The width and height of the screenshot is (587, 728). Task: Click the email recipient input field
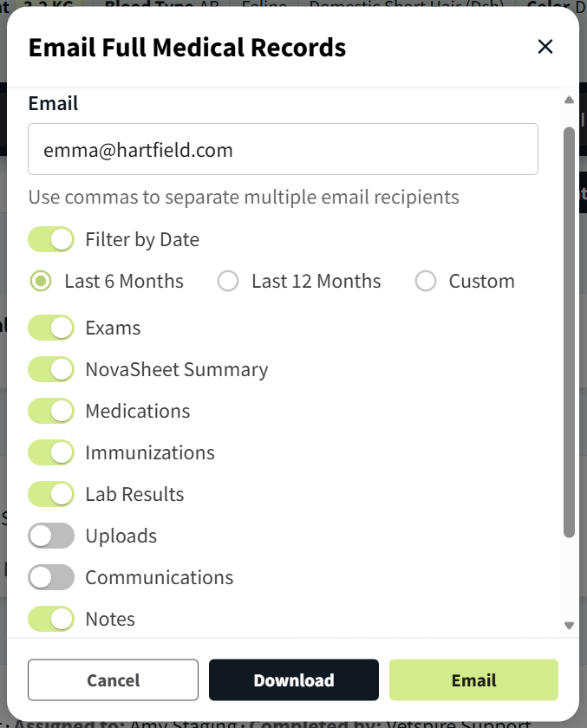tap(284, 149)
